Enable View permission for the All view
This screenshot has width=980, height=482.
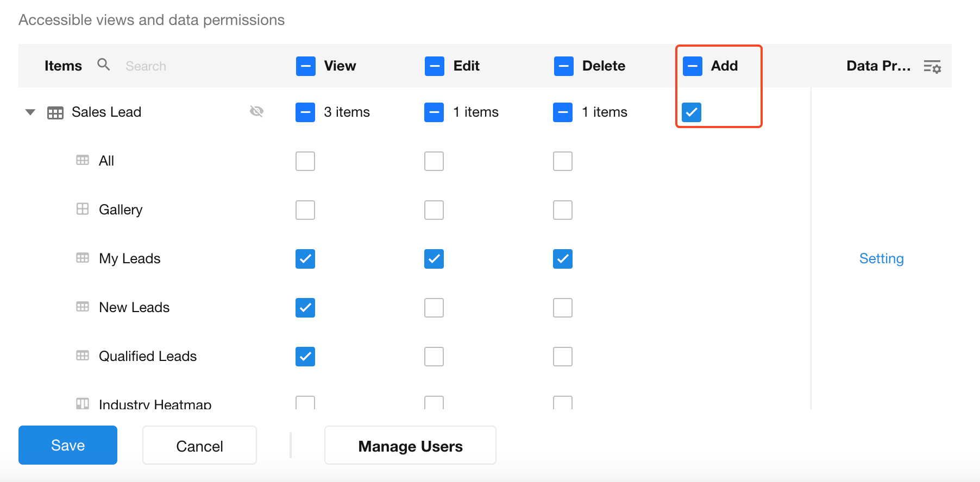(305, 161)
